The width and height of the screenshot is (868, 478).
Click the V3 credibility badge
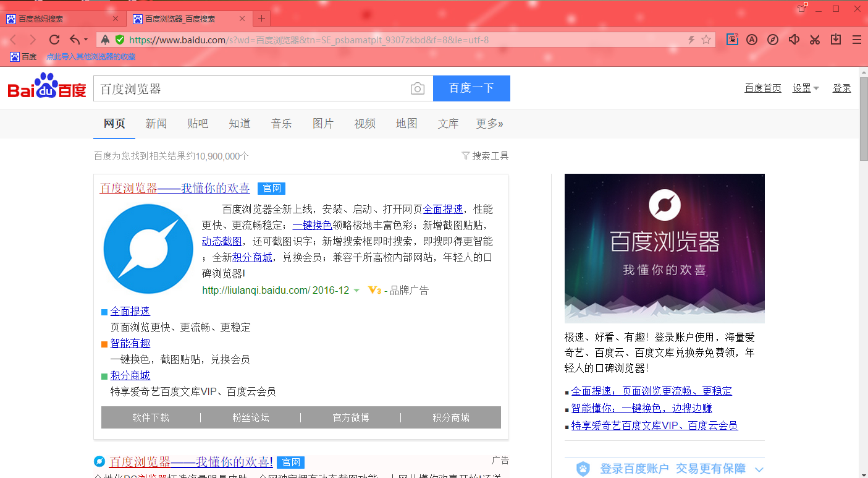click(x=374, y=290)
